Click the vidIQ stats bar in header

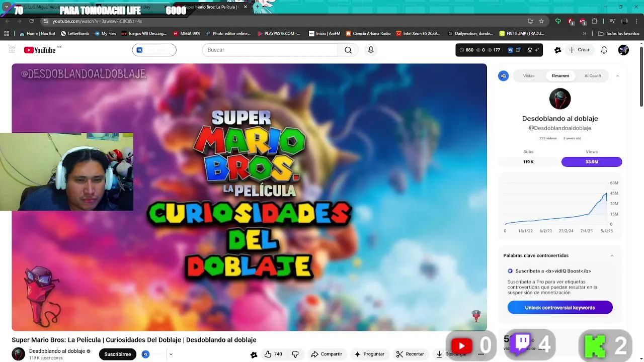(499, 50)
